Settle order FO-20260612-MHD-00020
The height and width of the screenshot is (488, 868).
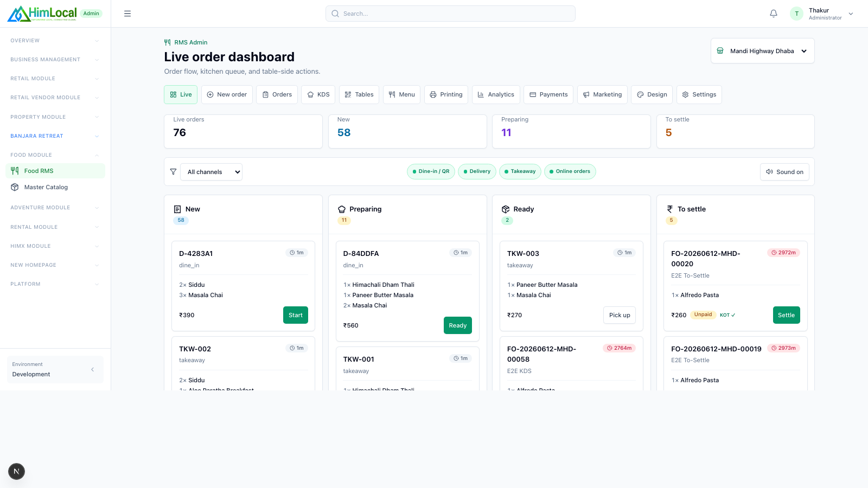point(786,315)
